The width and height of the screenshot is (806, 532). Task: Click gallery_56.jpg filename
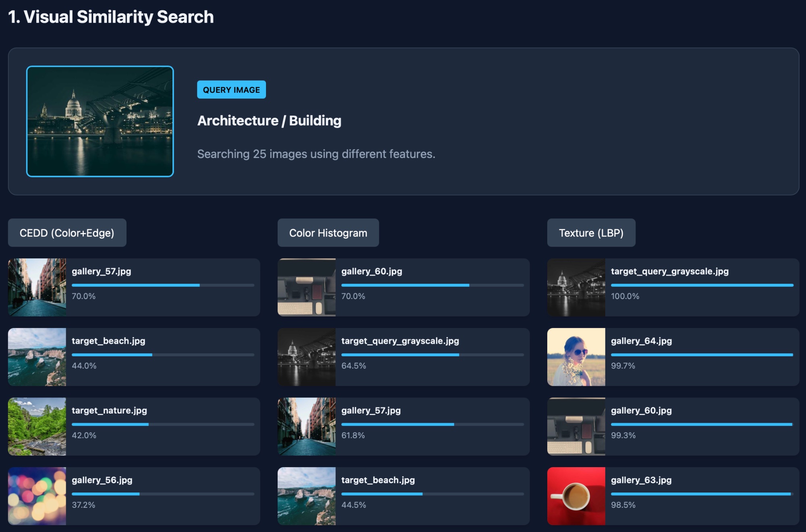click(102, 480)
